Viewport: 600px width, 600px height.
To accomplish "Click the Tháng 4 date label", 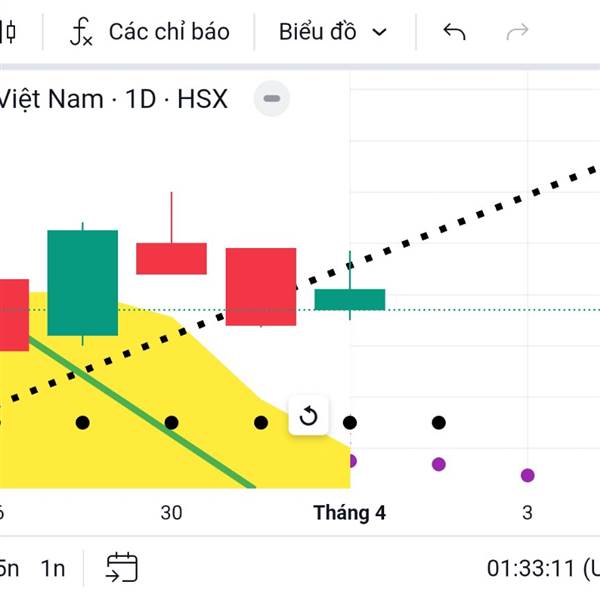I will (x=349, y=513).
